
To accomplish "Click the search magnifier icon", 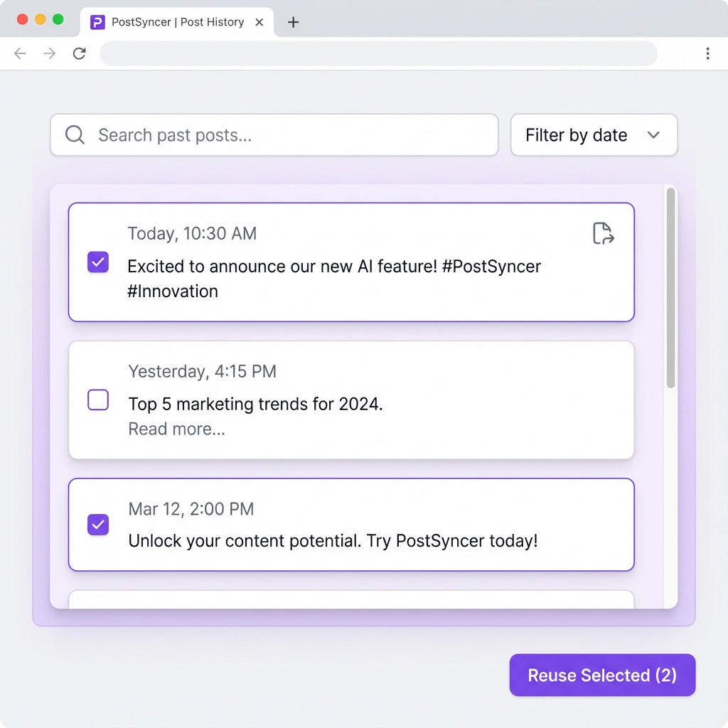I will [75, 135].
